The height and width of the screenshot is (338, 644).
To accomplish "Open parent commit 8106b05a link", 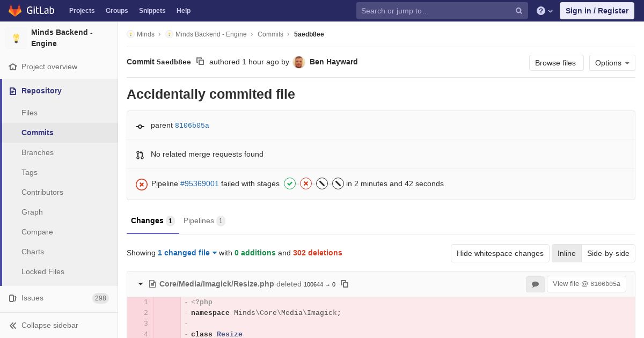I will (x=192, y=126).
